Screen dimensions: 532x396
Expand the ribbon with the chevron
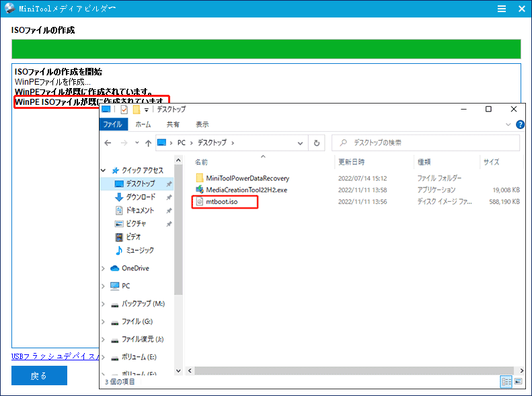point(508,124)
